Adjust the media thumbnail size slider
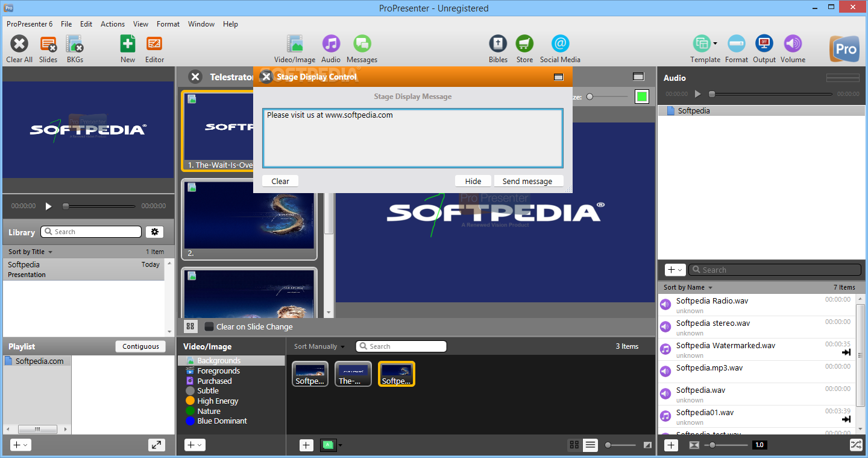This screenshot has width=868, height=458. [x=621, y=445]
